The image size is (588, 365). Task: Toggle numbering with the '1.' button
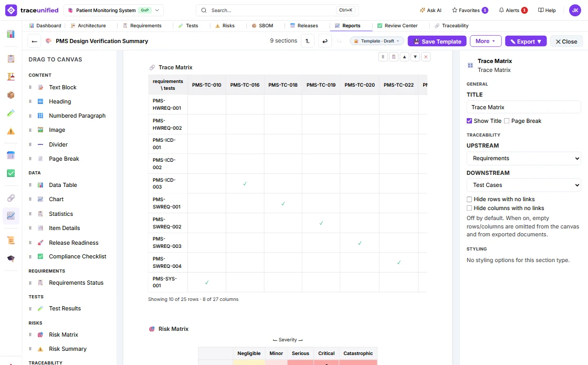click(308, 41)
